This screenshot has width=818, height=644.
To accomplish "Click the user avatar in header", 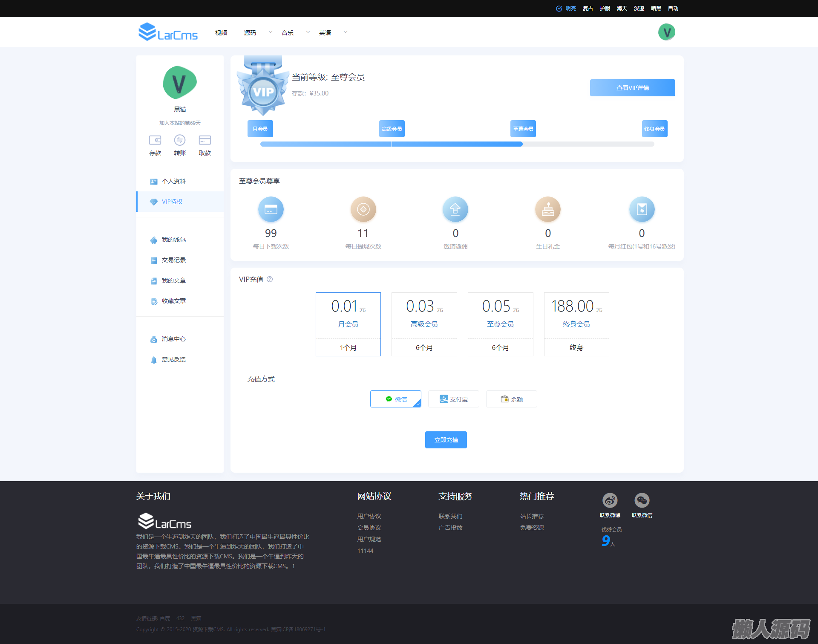I will (666, 32).
